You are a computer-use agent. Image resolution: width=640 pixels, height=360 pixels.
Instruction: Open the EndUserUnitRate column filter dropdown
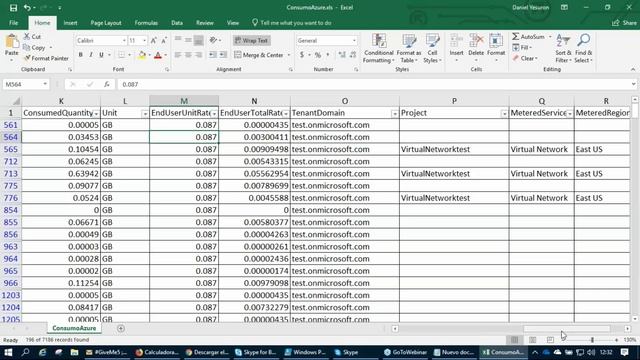coord(214,113)
